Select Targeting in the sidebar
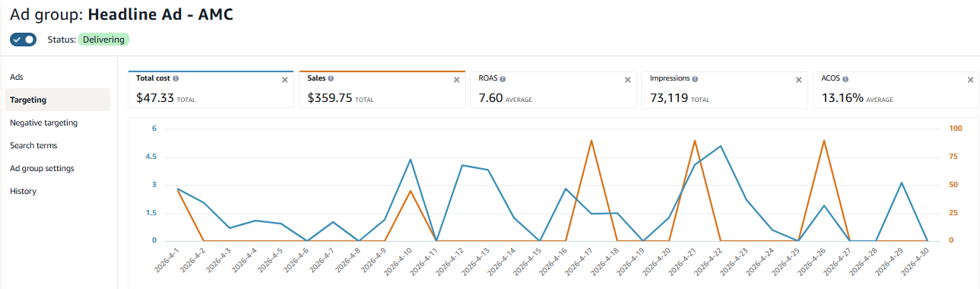Screen dimensions: 980x289 point(57,100)
